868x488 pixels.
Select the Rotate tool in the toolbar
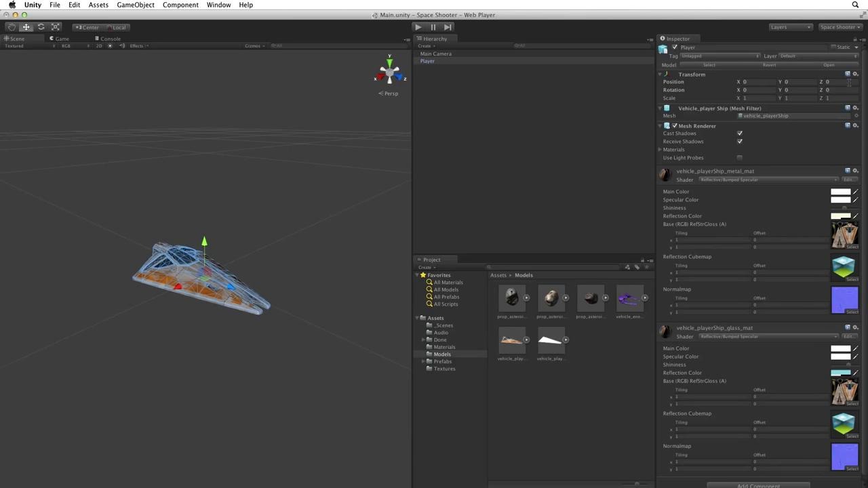pyautogui.click(x=41, y=27)
